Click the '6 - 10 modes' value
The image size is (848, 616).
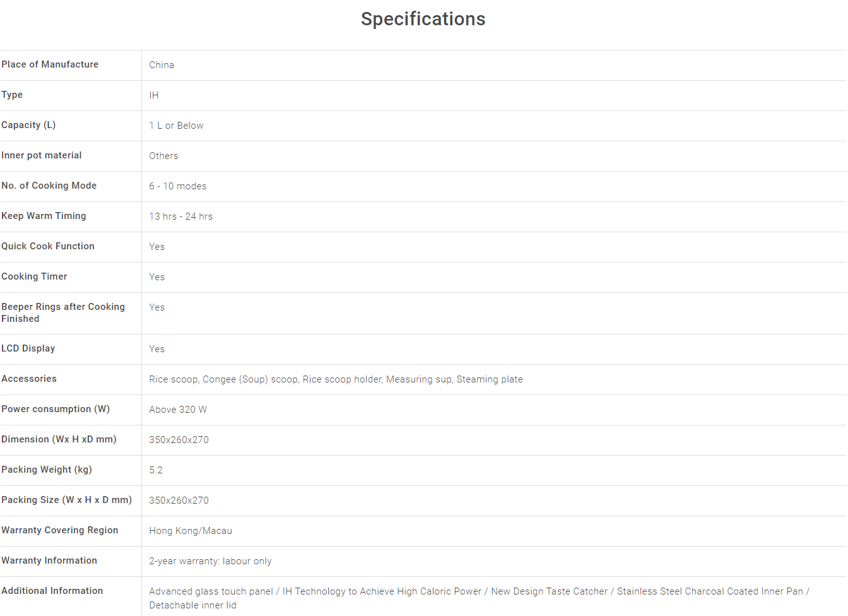point(178,186)
